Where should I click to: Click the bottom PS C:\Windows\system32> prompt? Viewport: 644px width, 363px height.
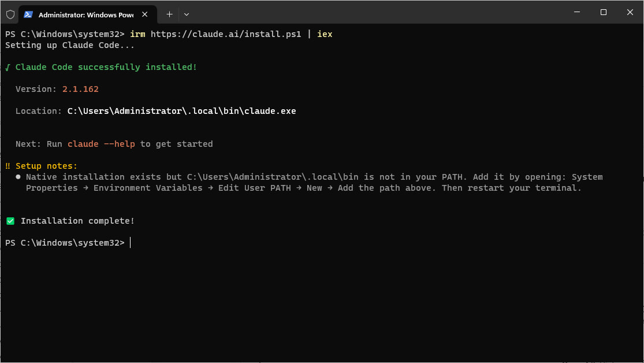(x=65, y=243)
